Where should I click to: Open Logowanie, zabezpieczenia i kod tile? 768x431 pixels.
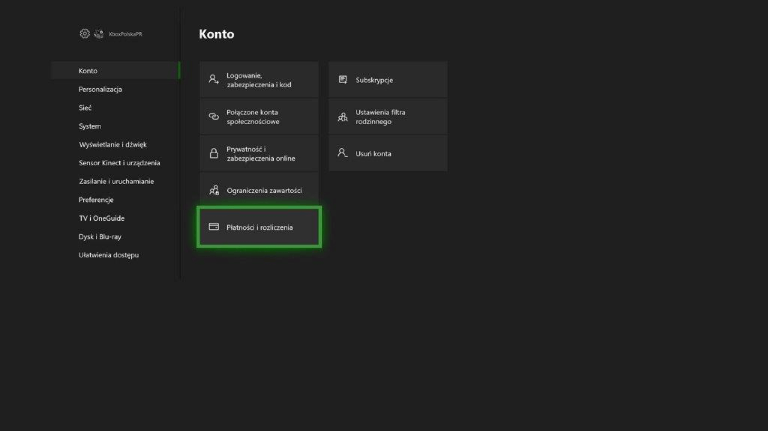259,80
